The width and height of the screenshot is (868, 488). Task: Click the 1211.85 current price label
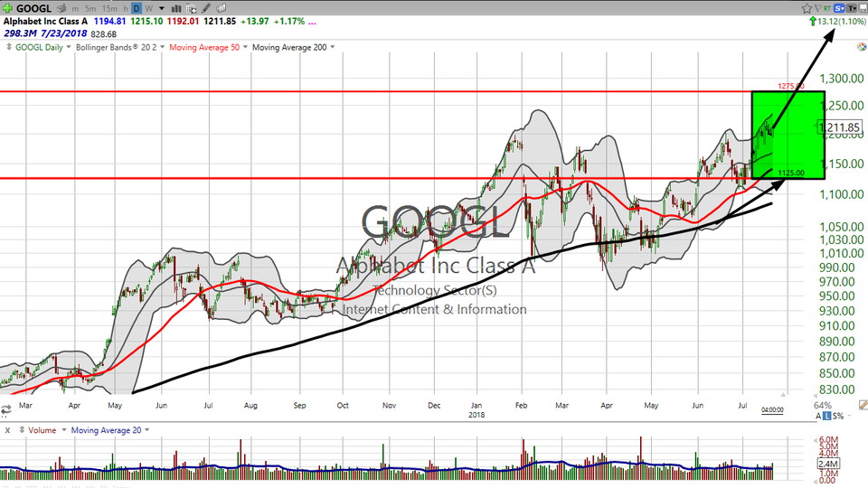click(x=838, y=128)
